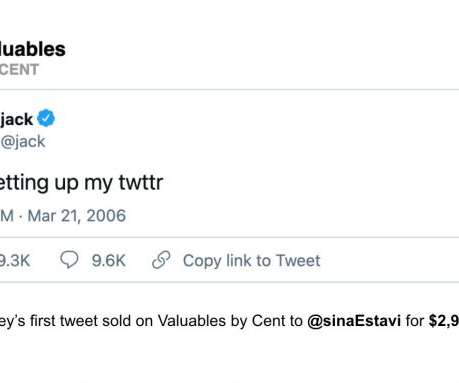Open jack's display name
Screen dimensions: 459x383
[17, 119]
